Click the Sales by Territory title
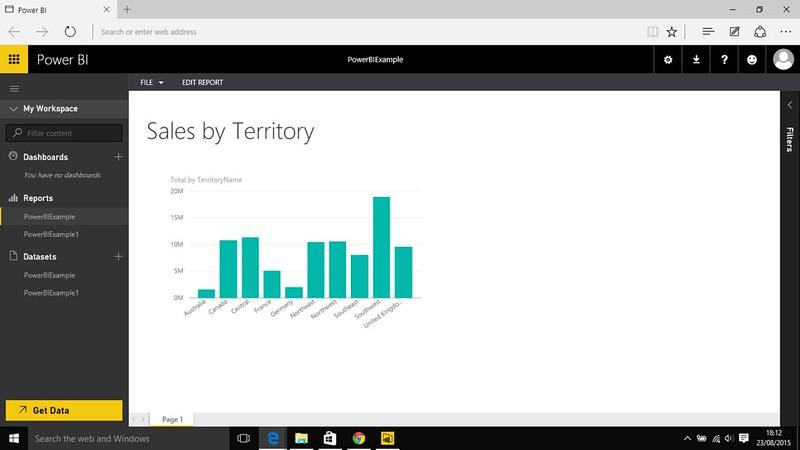Viewport: 800px width, 450px height. pos(230,131)
